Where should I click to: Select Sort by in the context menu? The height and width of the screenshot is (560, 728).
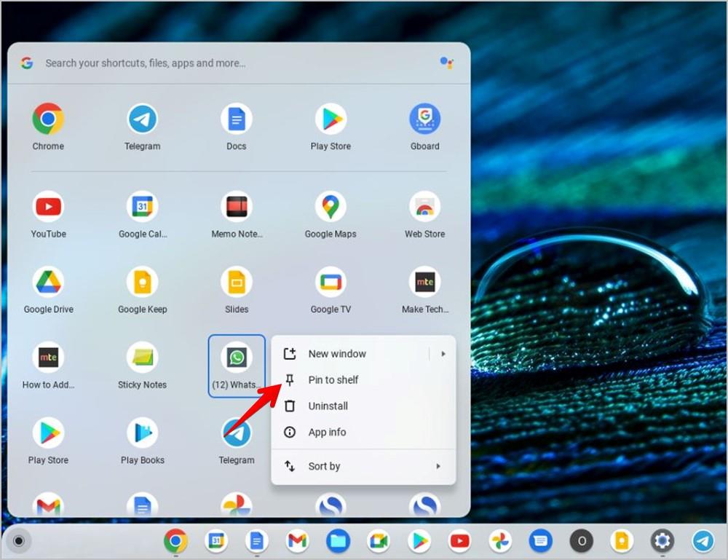(363, 466)
